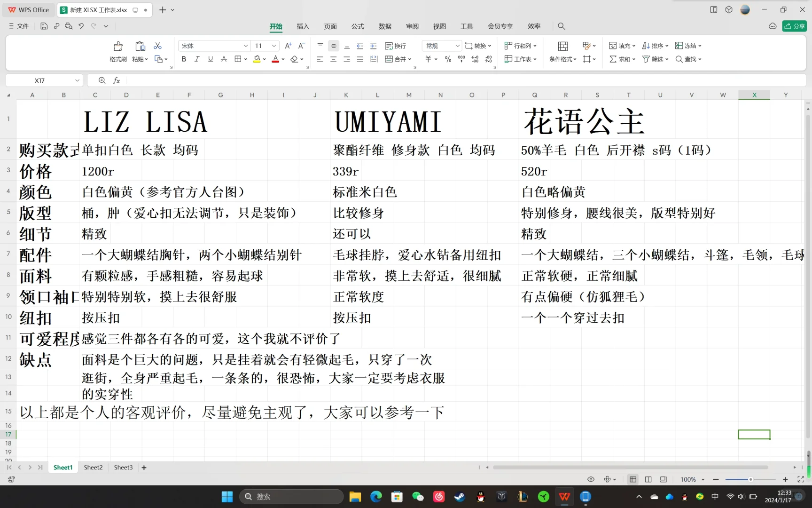Image resolution: width=812 pixels, height=508 pixels.
Task: Click the eye protection mode icon in status bar
Action: [591, 479]
